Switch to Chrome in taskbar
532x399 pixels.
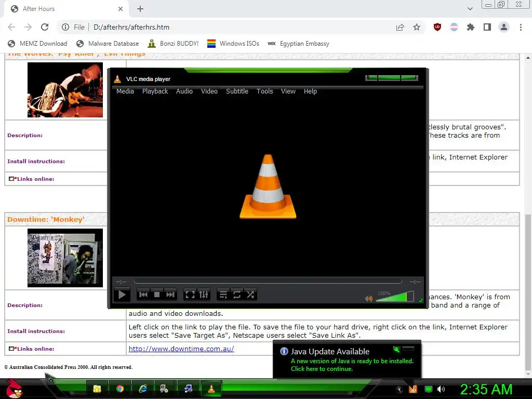coord(120,389)
